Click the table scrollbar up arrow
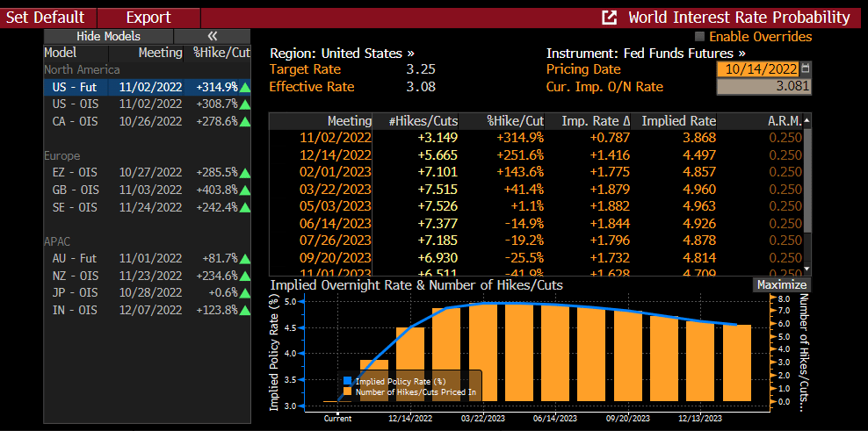This screenshot has height=431, width=868. point(807,120)
